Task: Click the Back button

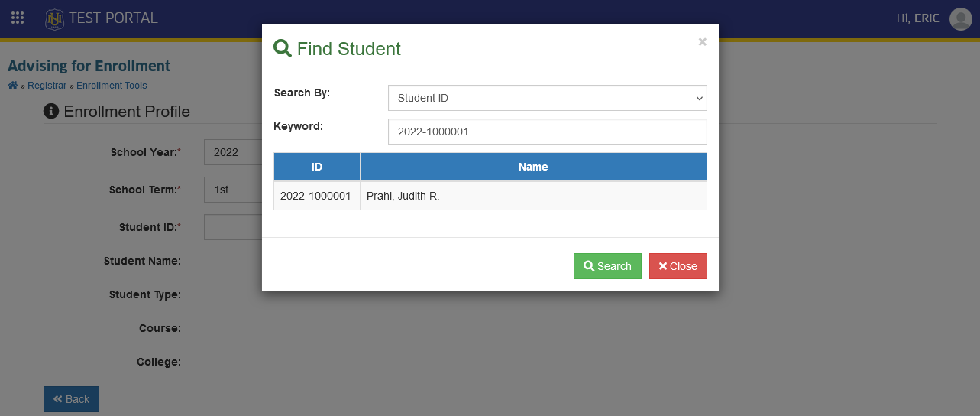Action: [71, 399]
